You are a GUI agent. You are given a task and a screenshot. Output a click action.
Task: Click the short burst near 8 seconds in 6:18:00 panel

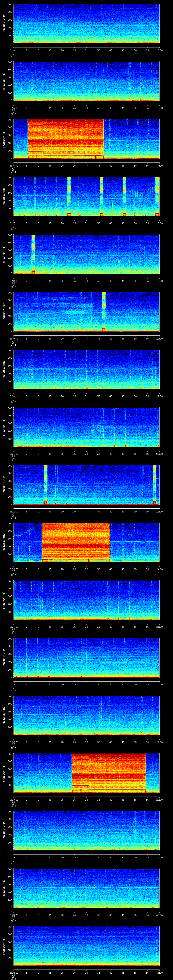[x=33, y=254]
